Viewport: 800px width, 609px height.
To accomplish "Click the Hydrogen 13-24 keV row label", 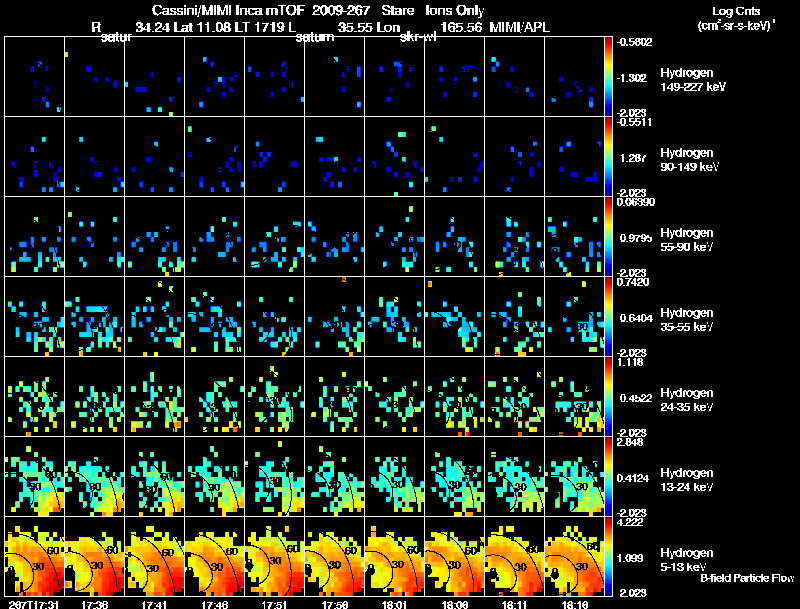I will click(x=687, y=480).
